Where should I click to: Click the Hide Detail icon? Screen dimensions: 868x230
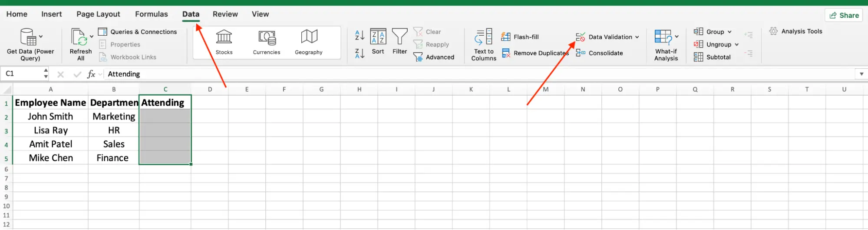(748, 53)
